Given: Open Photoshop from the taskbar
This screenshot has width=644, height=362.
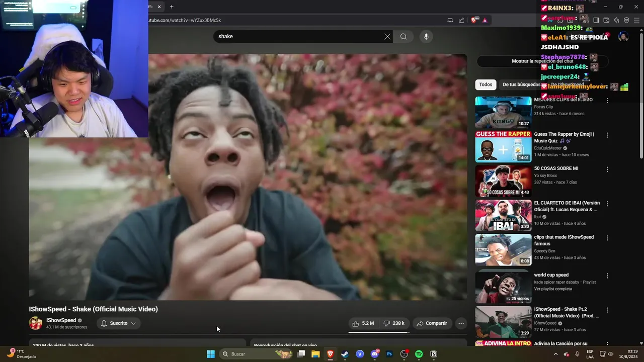Looking at the screenshot, I should click(x=389, y=354).
